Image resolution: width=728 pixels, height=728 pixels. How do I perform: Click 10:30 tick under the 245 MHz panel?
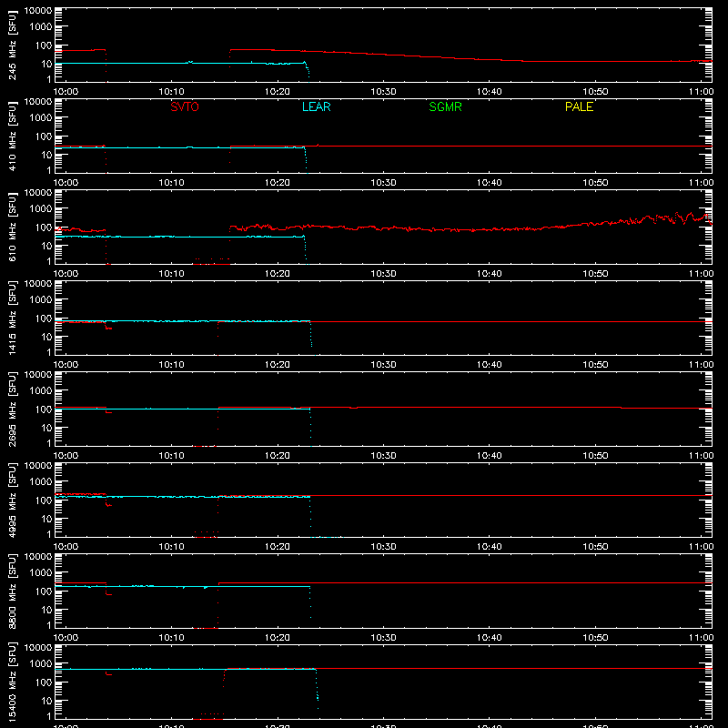[383, 92]
